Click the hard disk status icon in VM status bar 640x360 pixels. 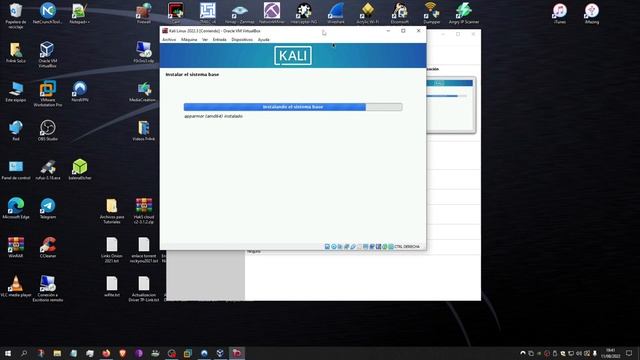tap(327, 247)
